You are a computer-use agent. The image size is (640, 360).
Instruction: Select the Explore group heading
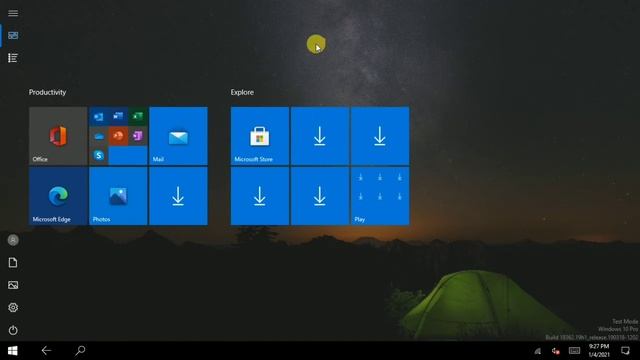pos(242,92)
